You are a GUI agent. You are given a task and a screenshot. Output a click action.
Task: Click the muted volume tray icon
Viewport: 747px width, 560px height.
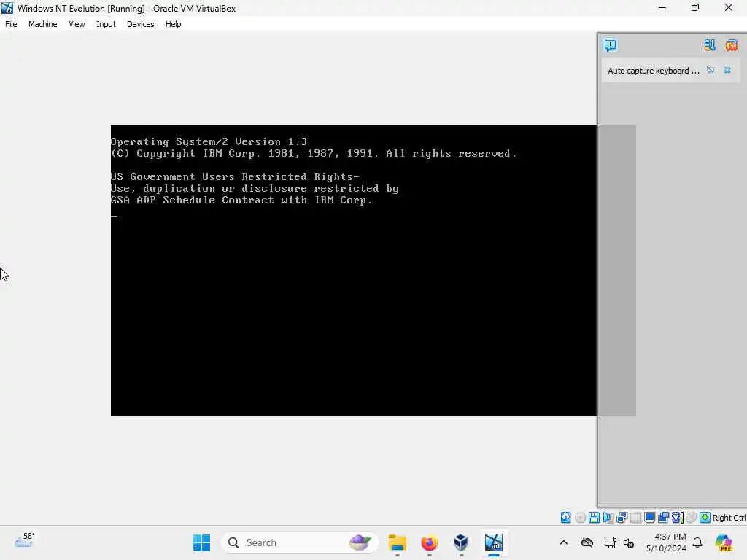click(x=629, y=542)
